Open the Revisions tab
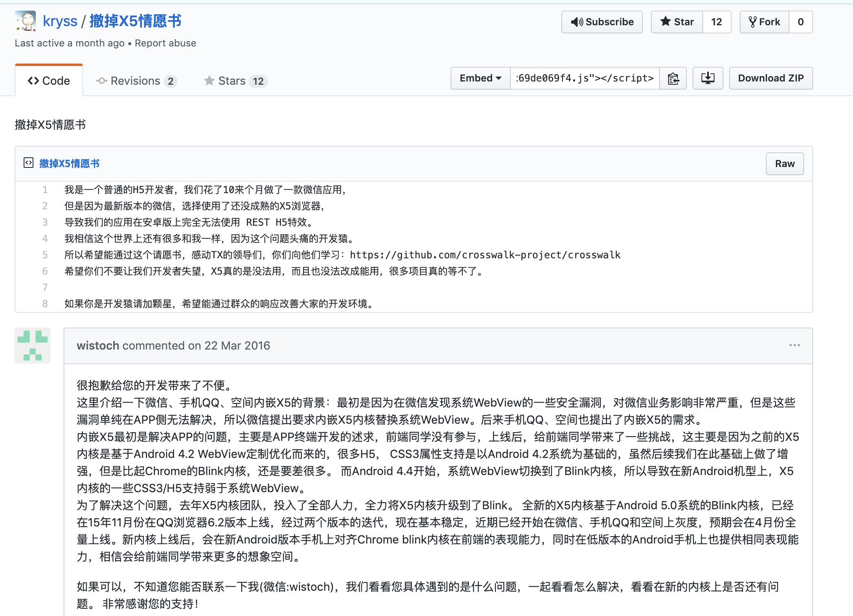The width and height of the screenshot is (853, 616). click(136, 81)
